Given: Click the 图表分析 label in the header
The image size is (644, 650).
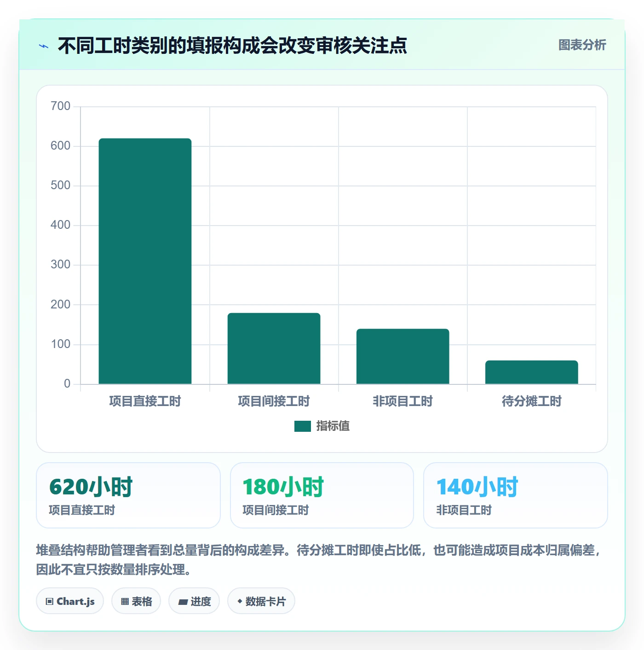Looking at the screenshot, I should pyautogui.click(x=582, y=45).
